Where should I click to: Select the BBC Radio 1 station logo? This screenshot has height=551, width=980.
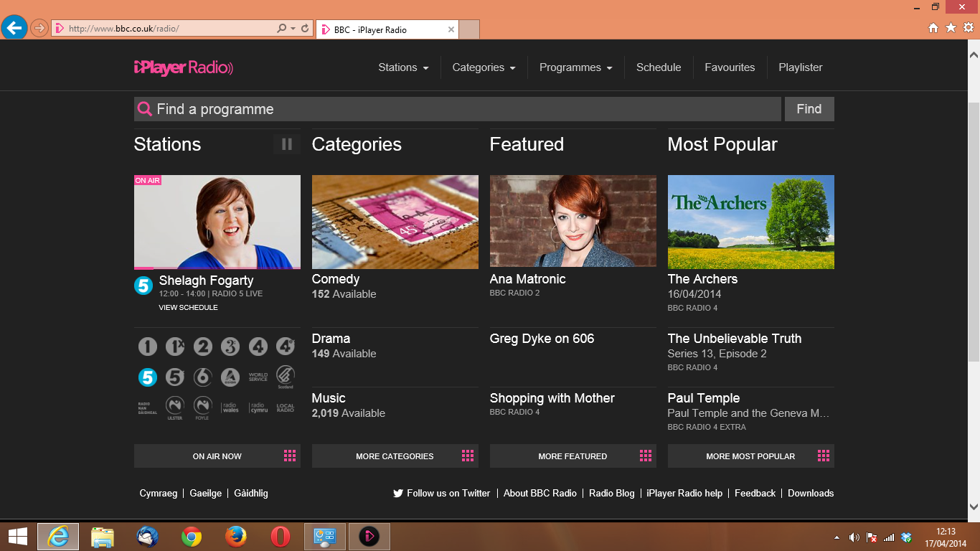(147, 346)
